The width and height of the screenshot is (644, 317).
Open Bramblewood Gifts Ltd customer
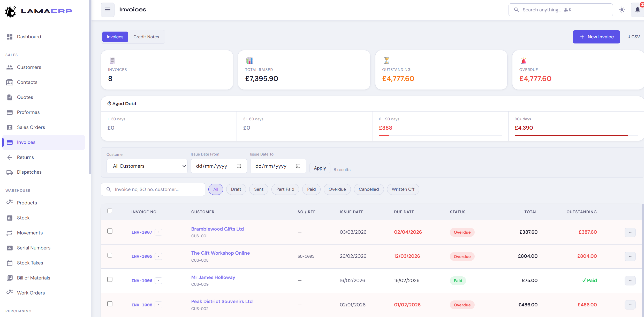pyautogui.click(x=217, y=229)
